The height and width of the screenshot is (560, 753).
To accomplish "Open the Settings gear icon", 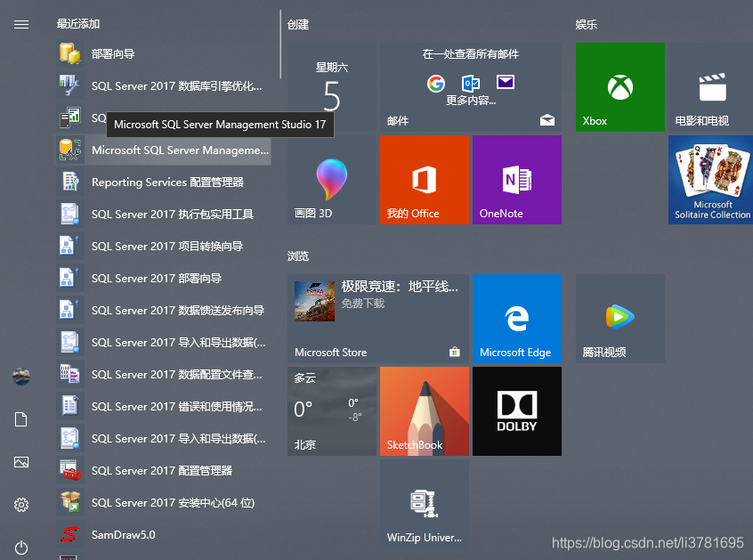I will [21, 505].
